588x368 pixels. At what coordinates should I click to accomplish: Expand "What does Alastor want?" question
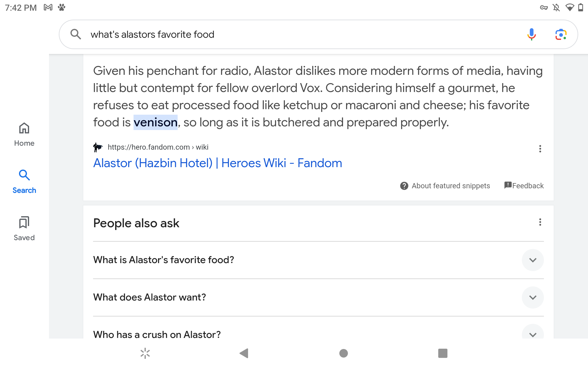point(533,297)
